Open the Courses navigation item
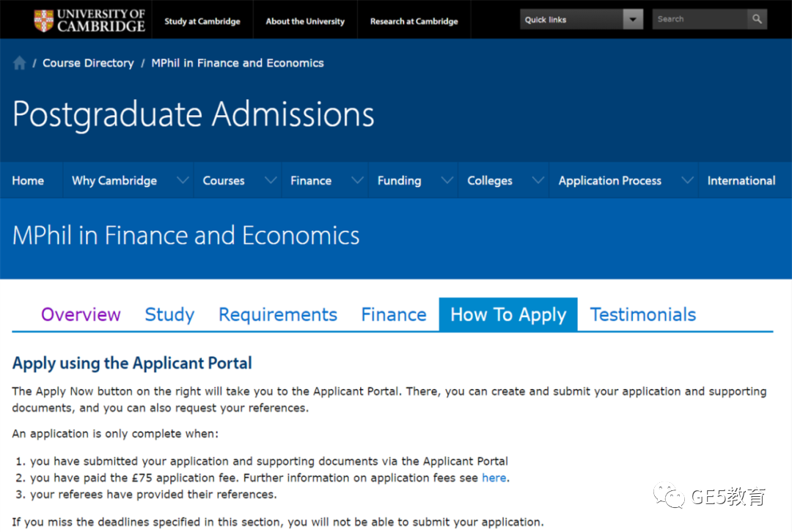 pyautogui.click(x=223, y=181)
